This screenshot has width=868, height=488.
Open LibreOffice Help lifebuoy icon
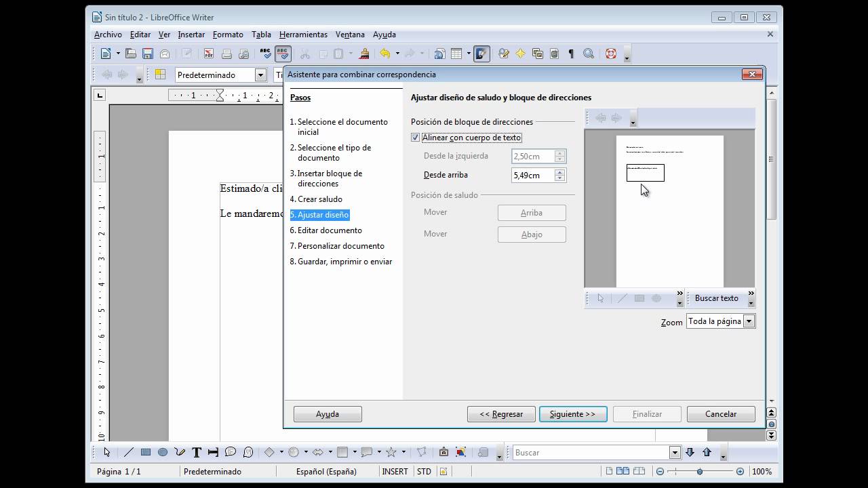[x=610, y=54]
